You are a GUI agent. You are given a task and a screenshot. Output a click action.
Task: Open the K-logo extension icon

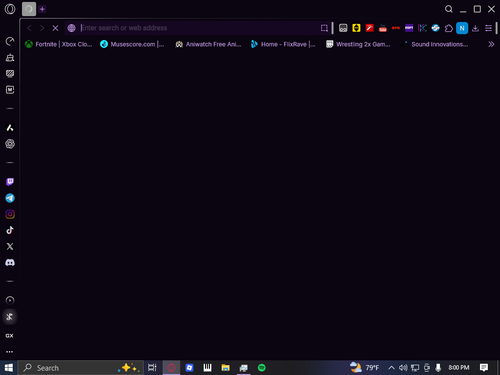[422, 28]
